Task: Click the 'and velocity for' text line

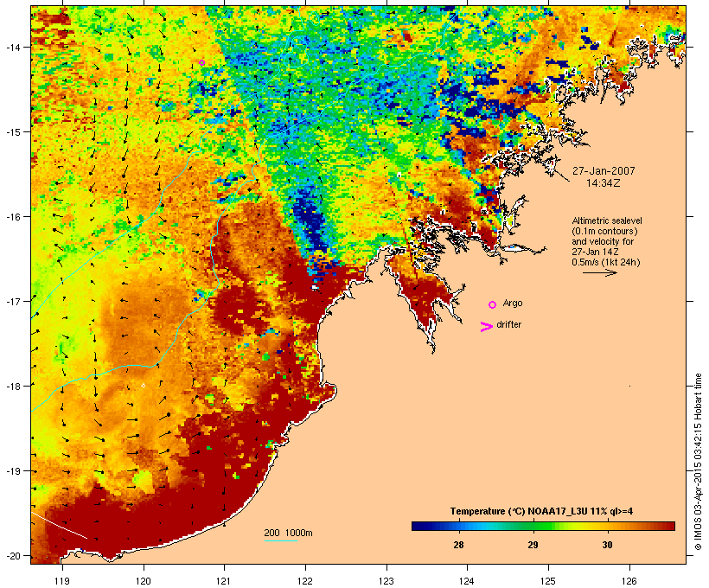Action: (603, 241)
